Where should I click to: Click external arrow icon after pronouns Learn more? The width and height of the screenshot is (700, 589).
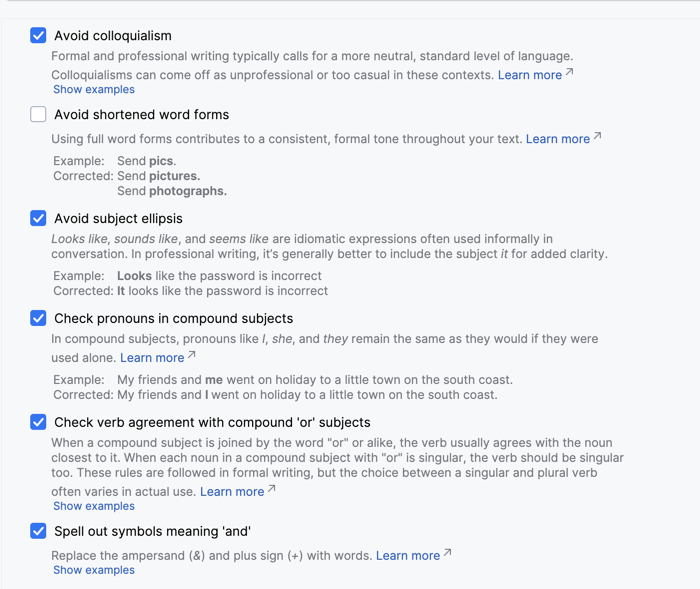(x=192, y=354)
